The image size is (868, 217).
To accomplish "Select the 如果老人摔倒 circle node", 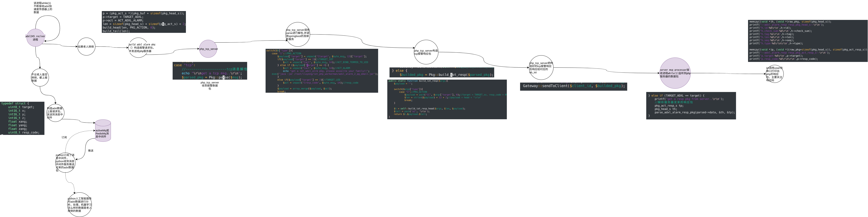I will (x=86, y=46).
